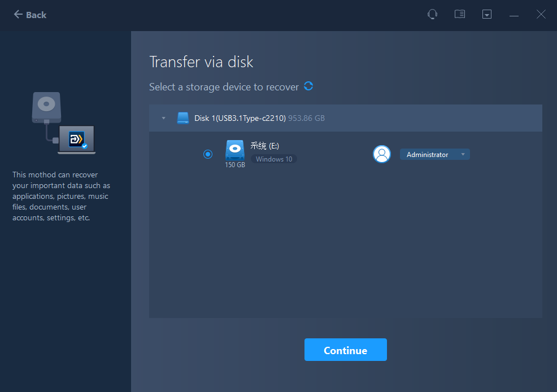Open the Administrator account dropdown
Screen dimensions: 557x392
(435, 154)
